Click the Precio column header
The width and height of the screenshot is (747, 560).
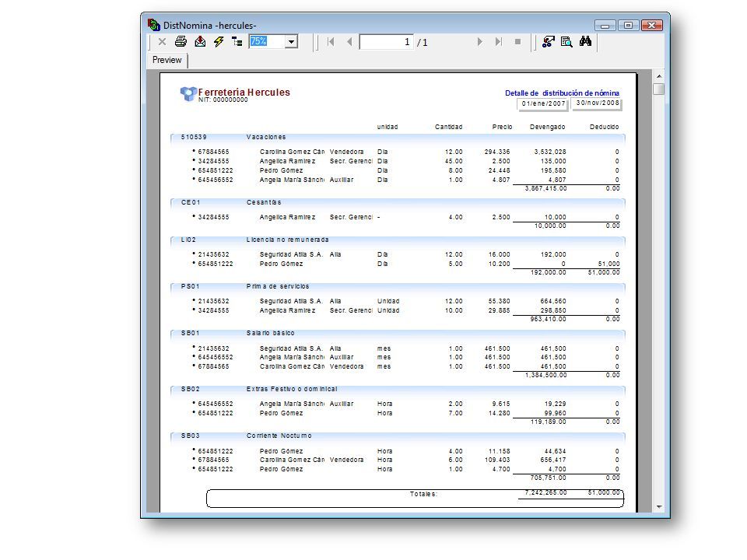(x=502, y=127)
